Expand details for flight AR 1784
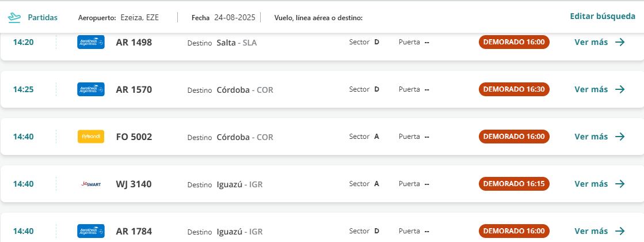The height and width of the screenshot is (242, 644). pos(592,231)
